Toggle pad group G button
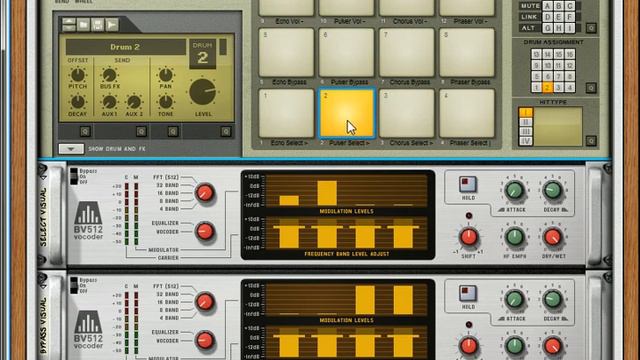Image resolution: width=640 pixels, height=360 pixels. pyautogui.click(x=547, y=28)
